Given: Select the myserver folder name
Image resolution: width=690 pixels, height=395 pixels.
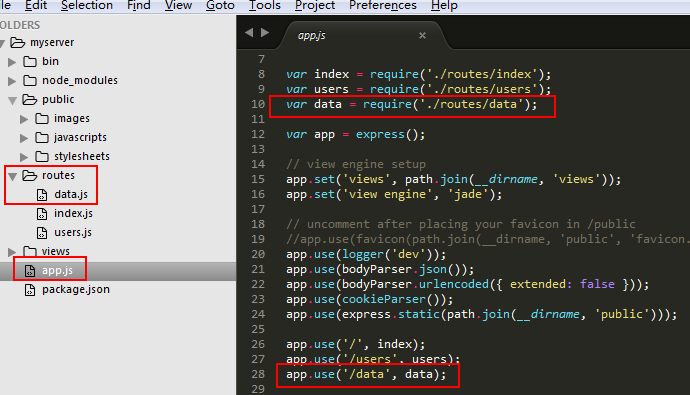Looking at the screenshot, I should pos(52,42).
